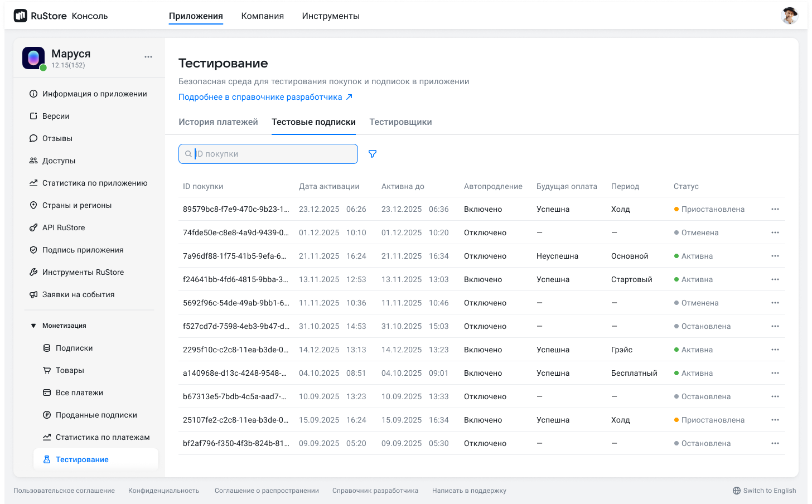The width and height of the screenshot is (812, 504).
Task: Open actions menu for subscription 89579bc8
Action: (x=775, y=209)
